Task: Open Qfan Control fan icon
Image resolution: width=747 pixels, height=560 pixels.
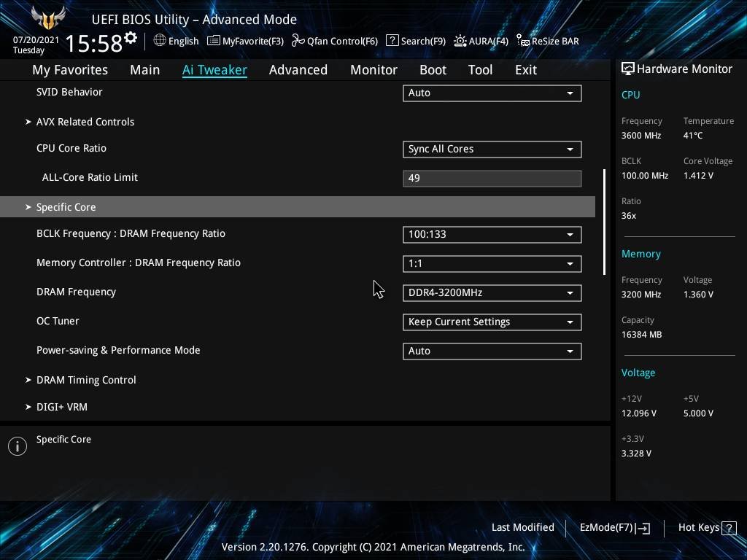Action: [x=298, y=41]
